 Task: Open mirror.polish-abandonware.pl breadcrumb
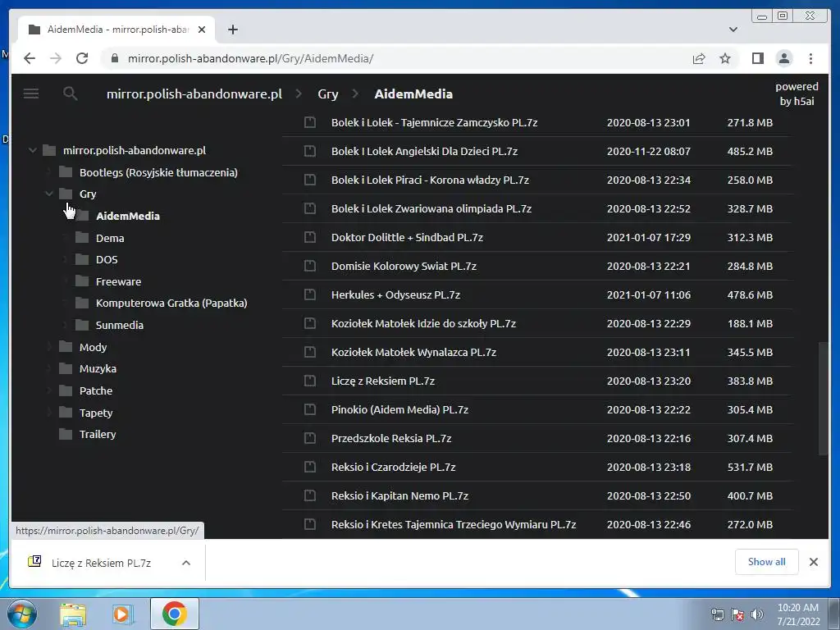(x=194, y=94)
